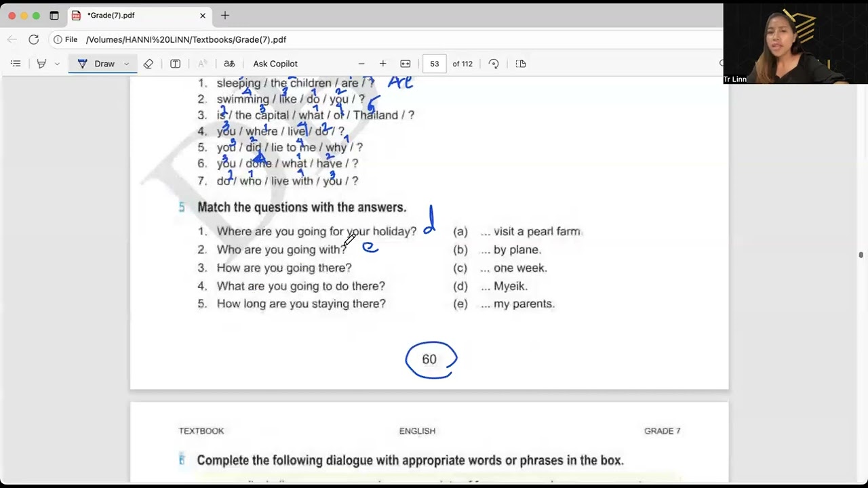
Task: Click the Fit to width icon
Action: coord(406,64)
